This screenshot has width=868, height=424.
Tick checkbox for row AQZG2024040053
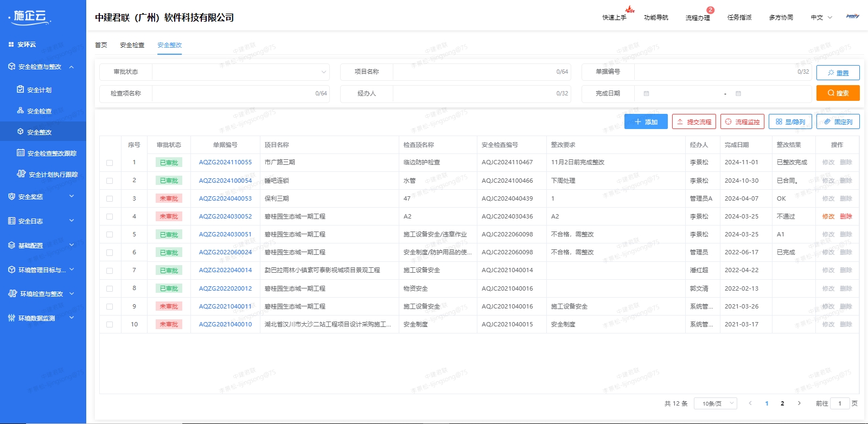110,198
